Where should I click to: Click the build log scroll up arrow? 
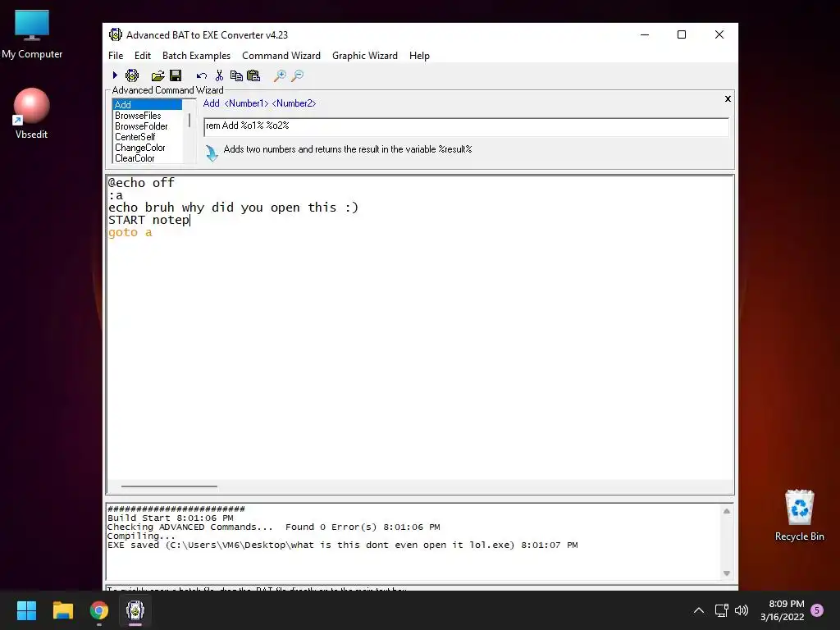pos(727,511)
